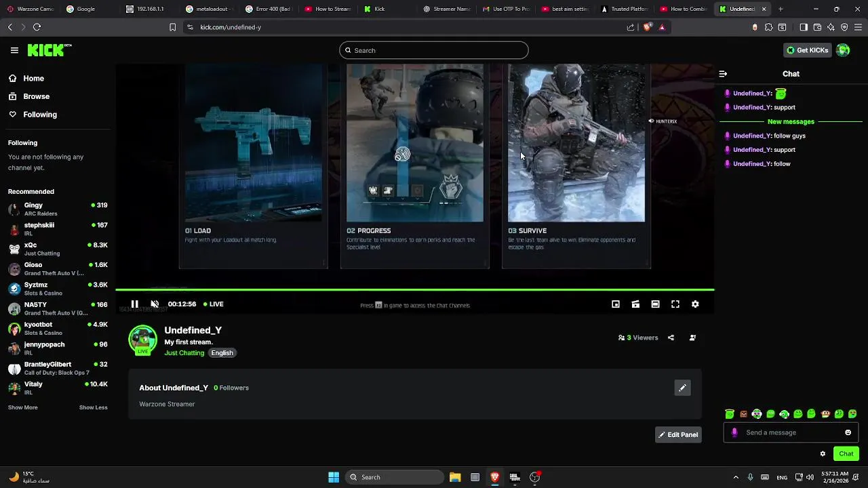The height and width of the screenshot is (488, 868).
Task: Enable picture-in-picture mode
Action: tap(616, 304)
